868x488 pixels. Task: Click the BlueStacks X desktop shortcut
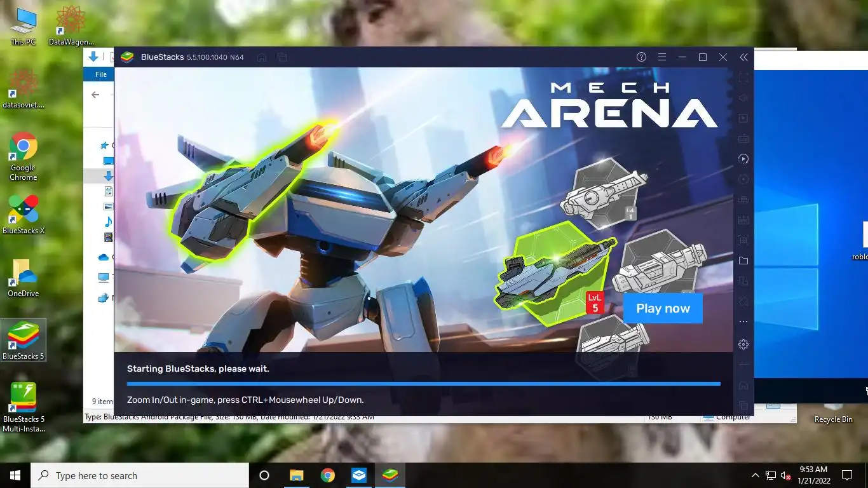pos(24,215)
